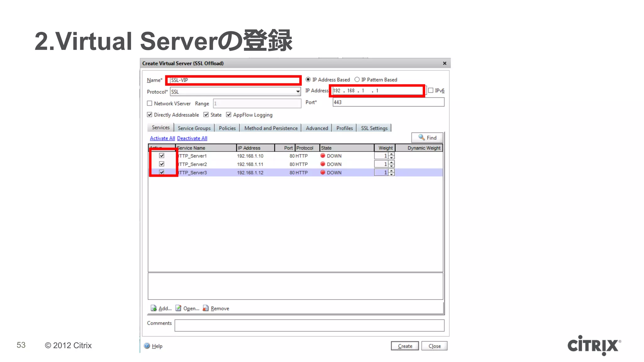
Task: Toggle AppFlow Logging checkbox
Action: pos(229,115)
